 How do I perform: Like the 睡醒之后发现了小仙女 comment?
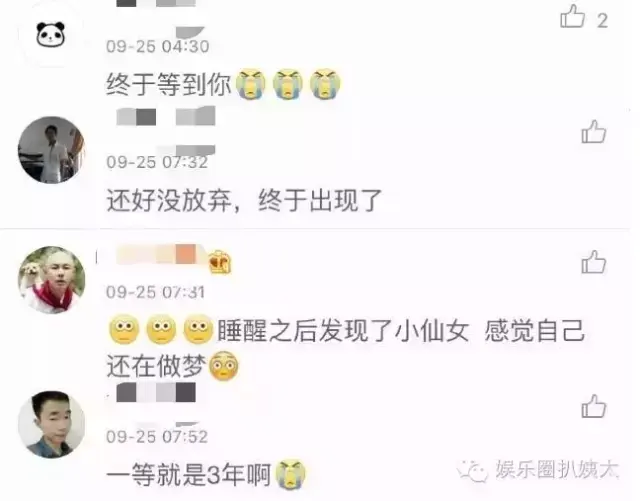pyautogui.click(x=593, y=262)
